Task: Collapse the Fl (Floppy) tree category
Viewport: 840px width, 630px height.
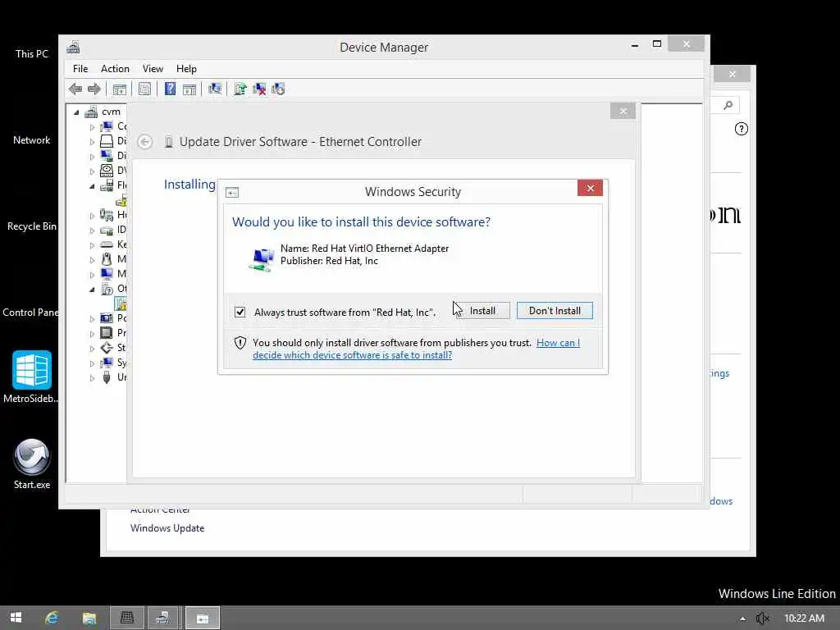Action: [92, 186]
